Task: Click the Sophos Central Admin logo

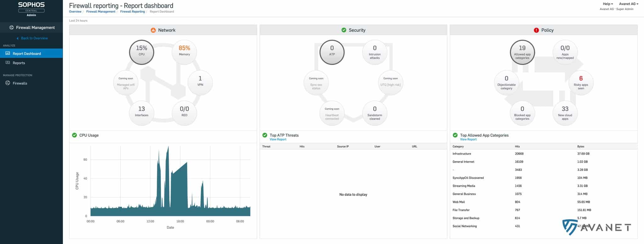Action: (31, 9)
